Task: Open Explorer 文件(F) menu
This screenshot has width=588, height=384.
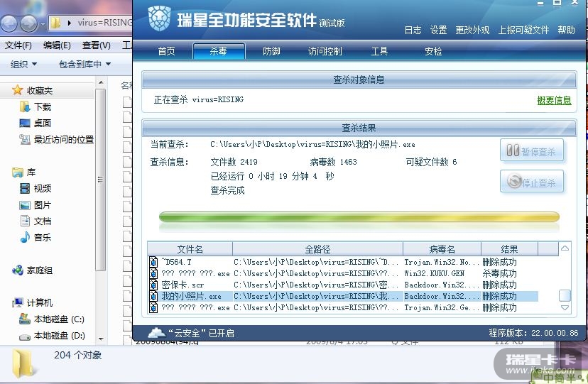Action: pyautogui.click(x=18, y=45)
